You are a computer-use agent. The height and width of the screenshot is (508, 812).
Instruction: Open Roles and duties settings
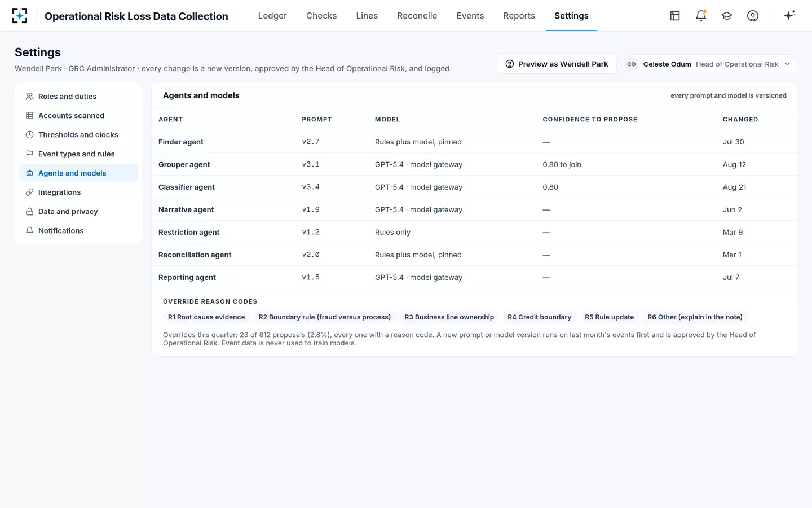(78, 97)
